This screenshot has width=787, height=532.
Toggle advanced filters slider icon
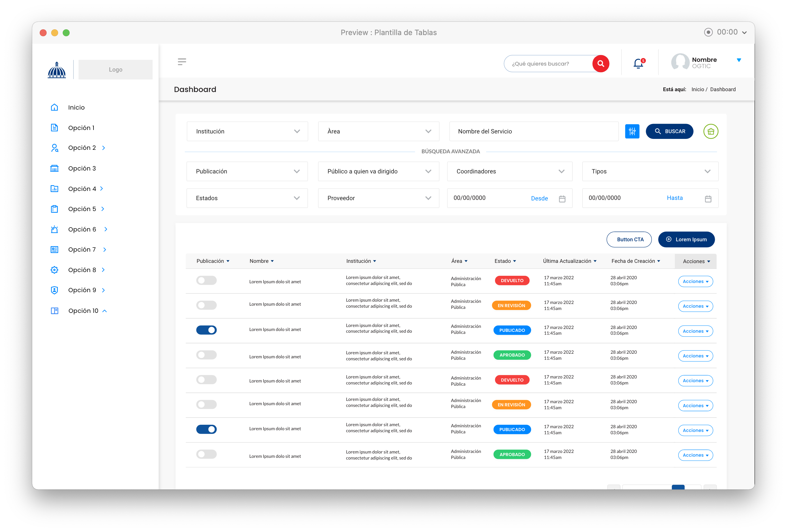pyautogui.click(x=632, y=131)
